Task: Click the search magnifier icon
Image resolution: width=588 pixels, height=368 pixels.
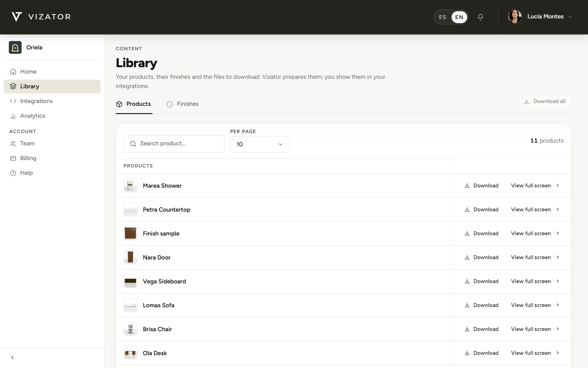Action: point(133,144)
